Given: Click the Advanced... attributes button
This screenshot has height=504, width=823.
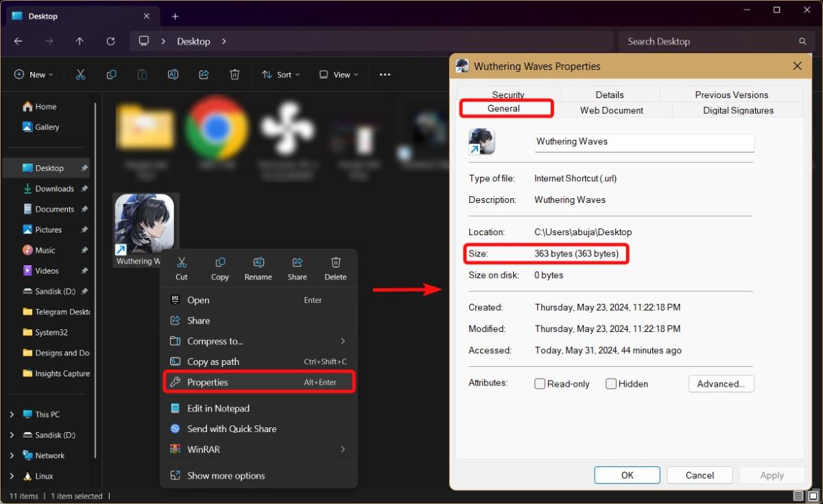Looking at the screenshot, I should click(721, 384).
